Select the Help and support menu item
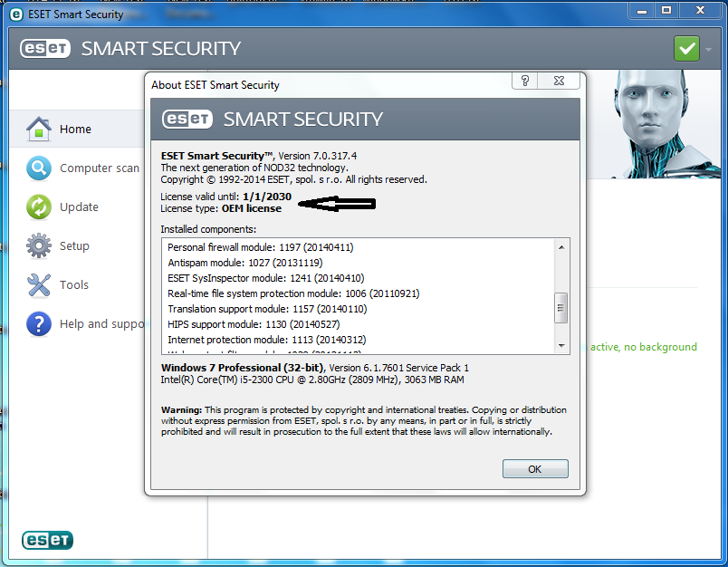Image resolution: width=728 pixels, height=567 pixels. coord(102,324)
